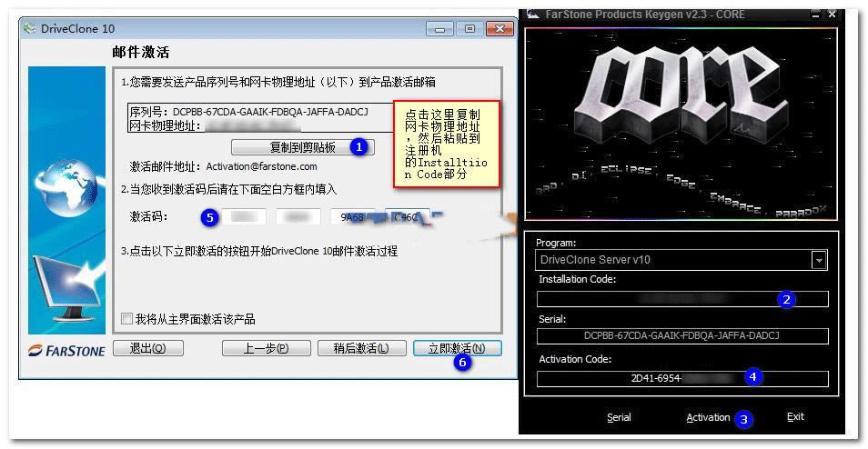
Task: Click the 立即激活(N) button
Action: (458, 348)
